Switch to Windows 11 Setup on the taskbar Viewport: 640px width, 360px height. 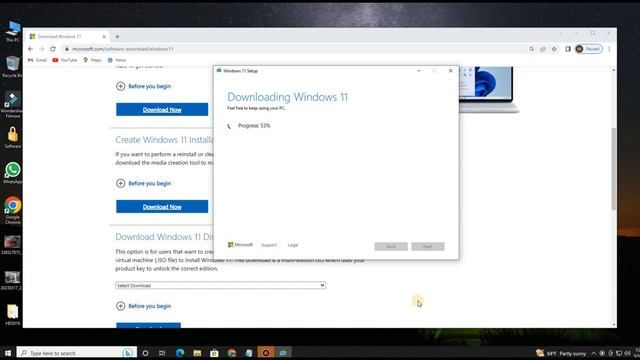click(x=283, y=353)
